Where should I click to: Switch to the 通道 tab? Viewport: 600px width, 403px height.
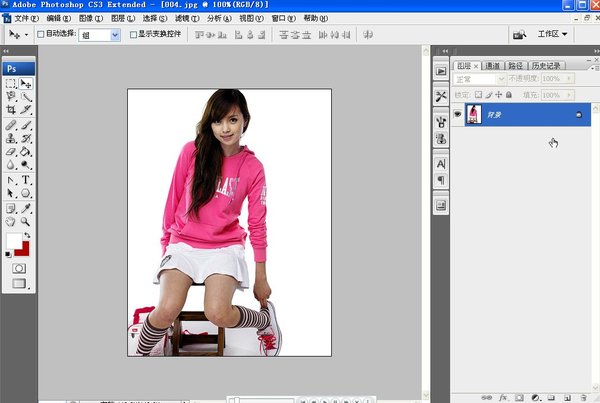[493, 66]
